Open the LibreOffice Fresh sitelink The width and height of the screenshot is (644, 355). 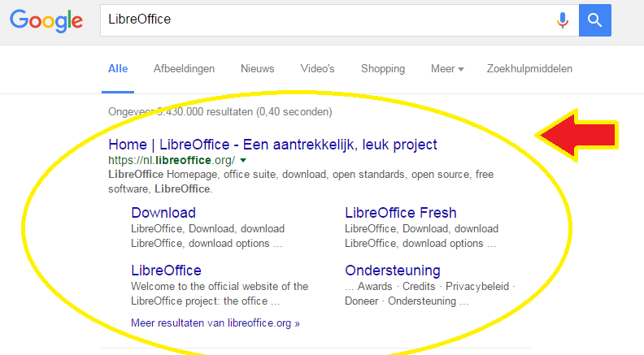click(400, 213)
